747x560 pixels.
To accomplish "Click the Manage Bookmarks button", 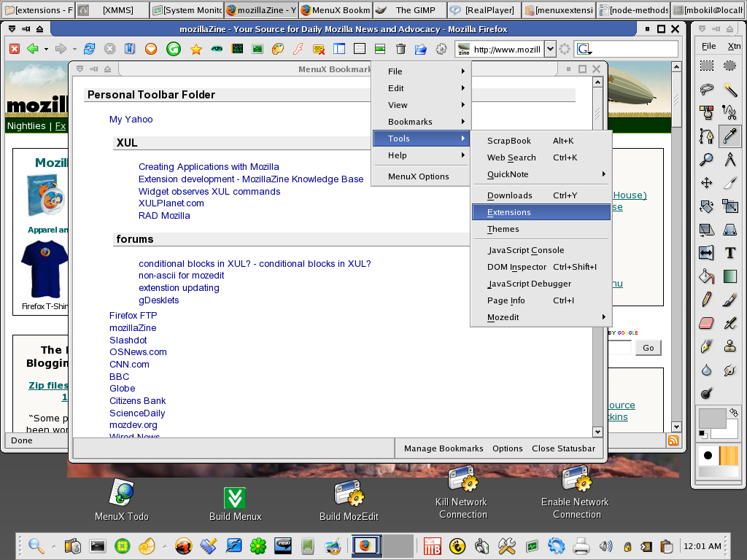I will pyautogui.click(x=444, y=448).
